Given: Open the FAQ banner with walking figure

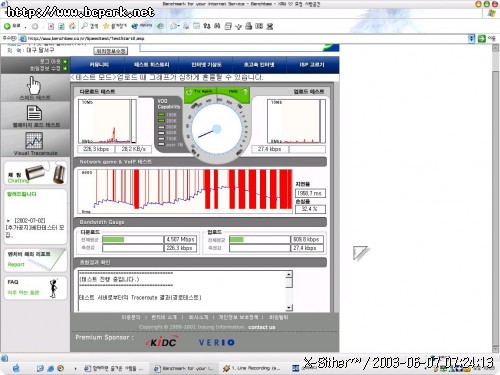Looking at the screenshot, I should [35, 288].
